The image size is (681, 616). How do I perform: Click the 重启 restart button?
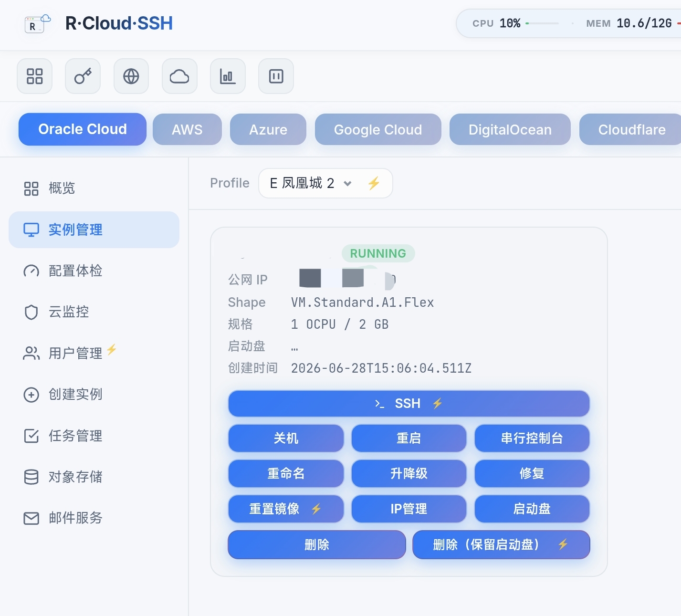tap(409, 438)
